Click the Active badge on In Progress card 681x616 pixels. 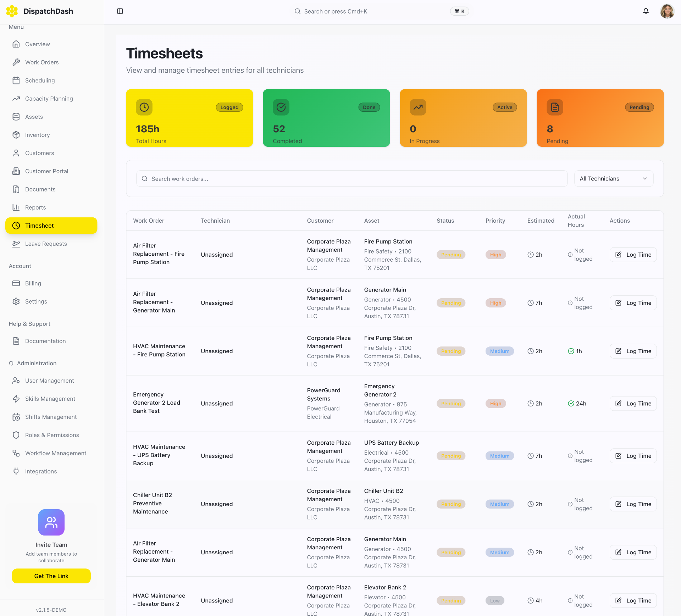[x=505, y=107]
